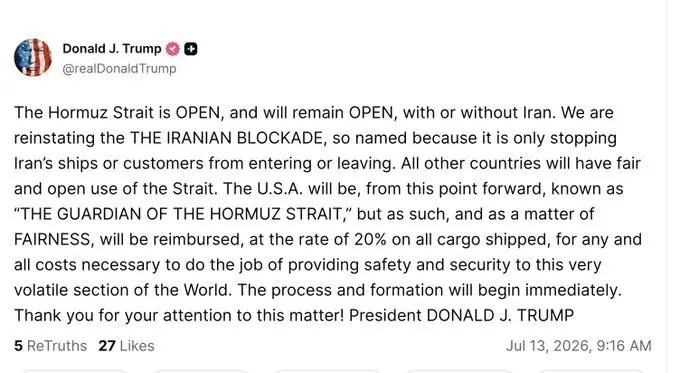Viewport: 680px width, 373px height.
Task: Click the middle cut-off action button below post
Action: click(327, 371)
